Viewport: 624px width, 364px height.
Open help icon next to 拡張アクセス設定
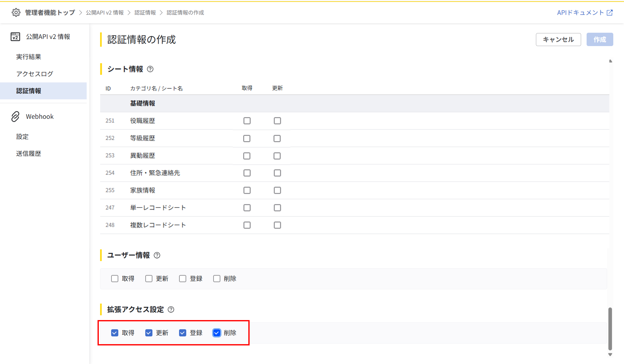pos(171,310)
